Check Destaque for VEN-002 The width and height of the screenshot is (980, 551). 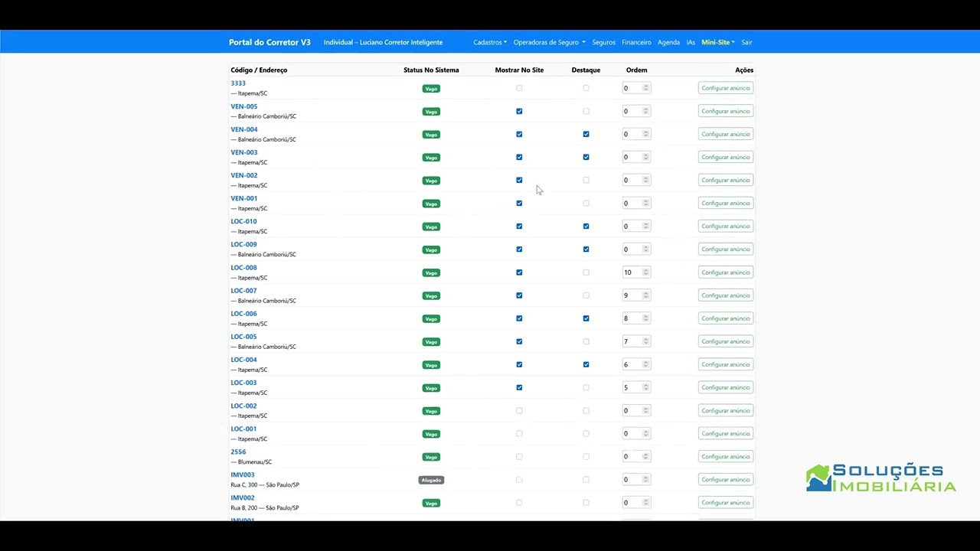[x=586, y=180]
